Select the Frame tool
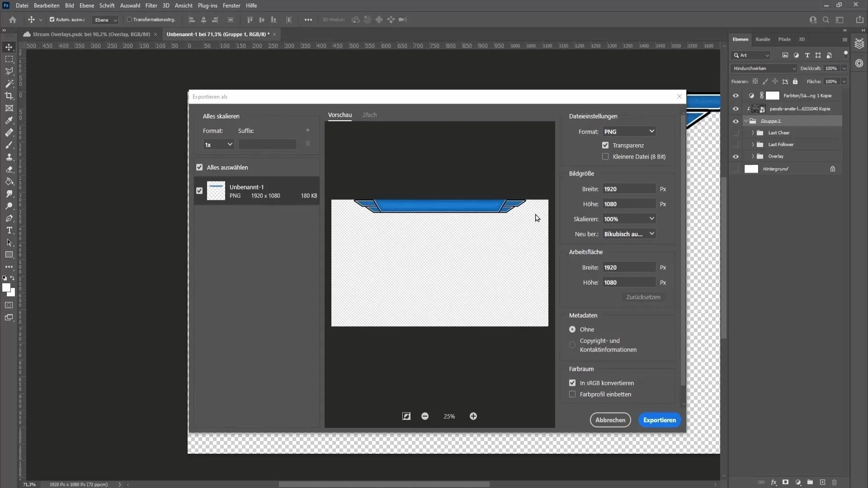The height and width of the screenshot is (488, 868). 9,108
